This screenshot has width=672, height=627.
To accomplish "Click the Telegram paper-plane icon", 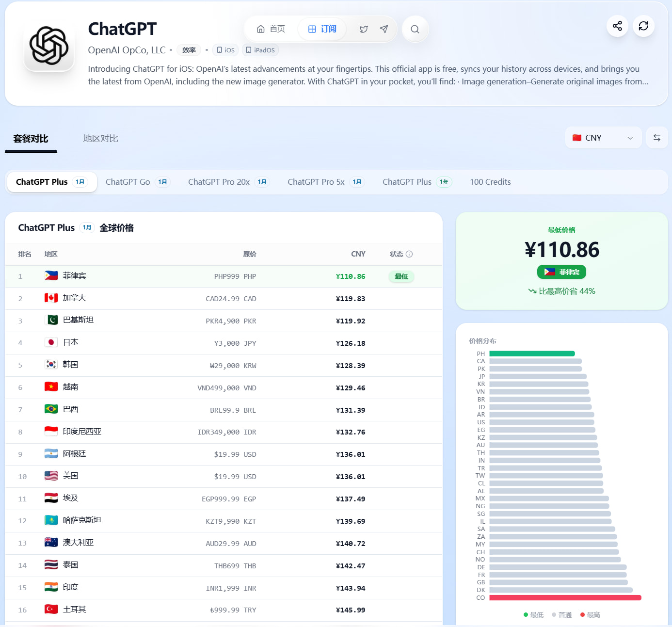I will [384, 29].
